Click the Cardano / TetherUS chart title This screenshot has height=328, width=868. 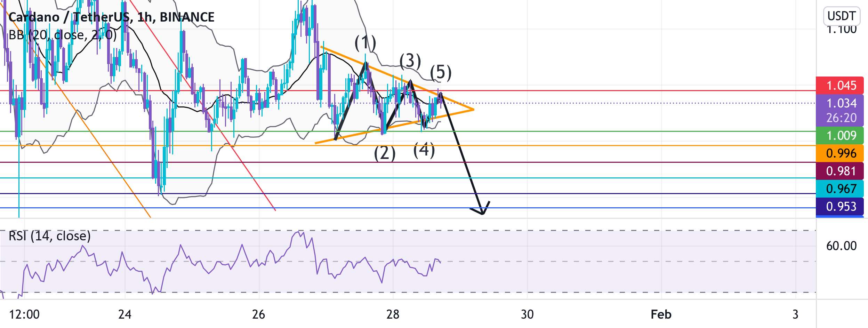click(111, 17)
